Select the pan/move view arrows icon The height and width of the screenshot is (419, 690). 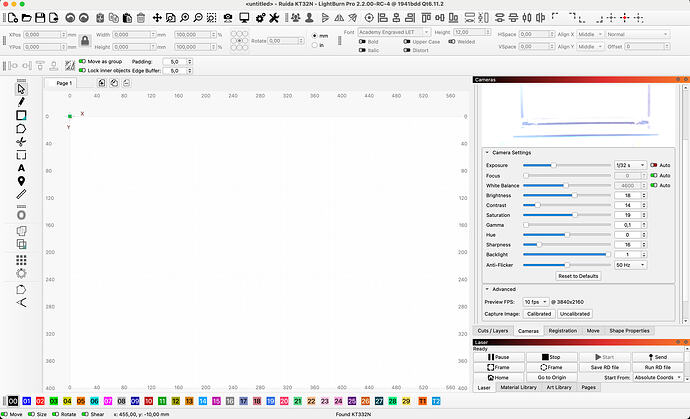pyautogui.click(x=157, y=18)
